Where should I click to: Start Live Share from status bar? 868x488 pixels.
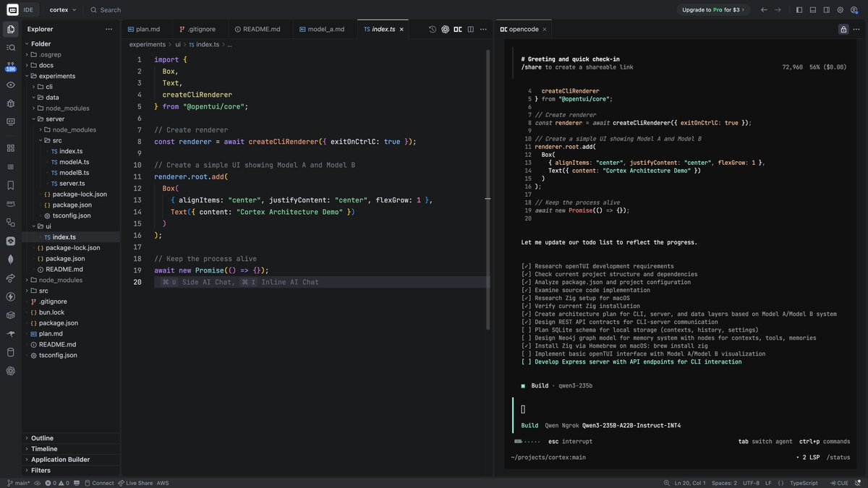coord(135,483)
